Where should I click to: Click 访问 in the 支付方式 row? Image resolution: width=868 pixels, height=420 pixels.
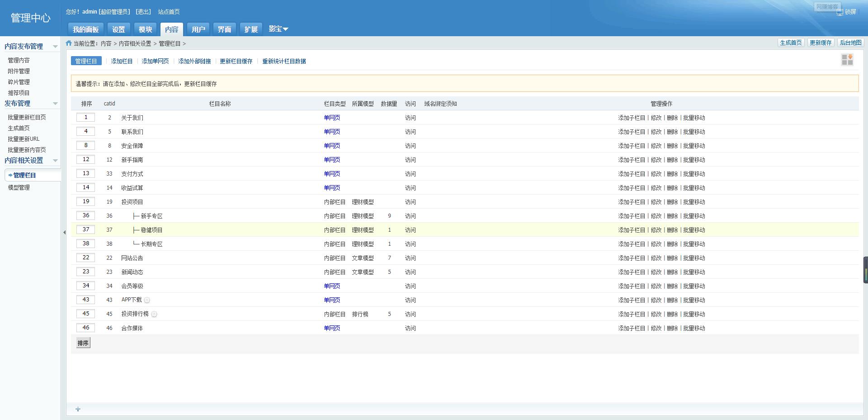(410, 174)
